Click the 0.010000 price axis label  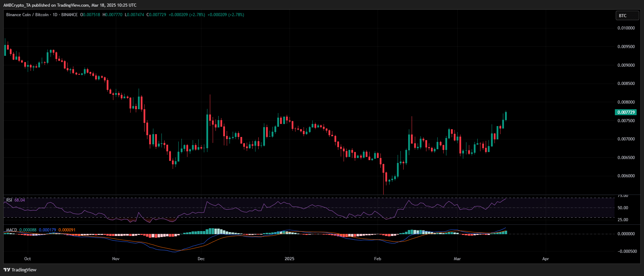pyautogui.click(x=626, y=28)
